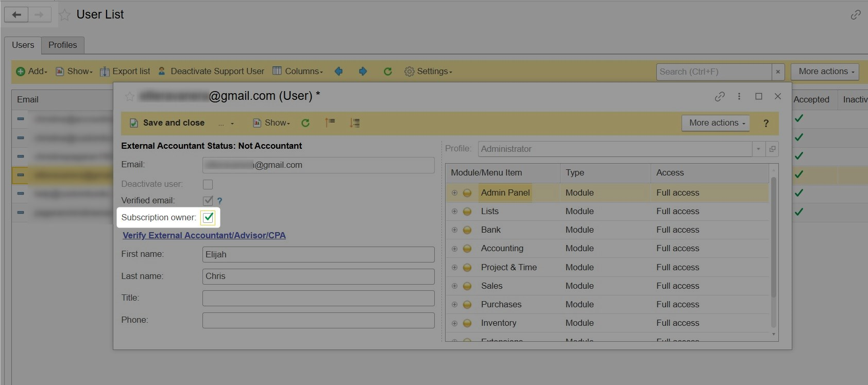868x385 pixels.
Task: Click the blue right arrow in the list toolbar
Action: click(x=363, y=72)
